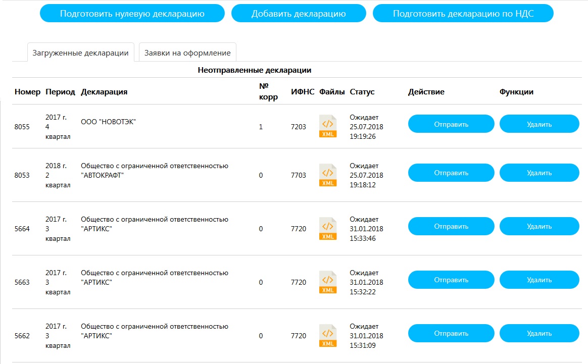
Task: Send declaration 5664 with Отправить
Action: pyautogui.click(x=451, y=226)
